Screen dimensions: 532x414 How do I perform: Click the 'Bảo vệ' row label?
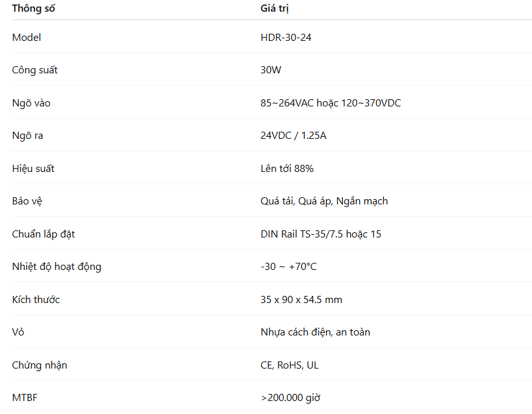click(27, 201)
